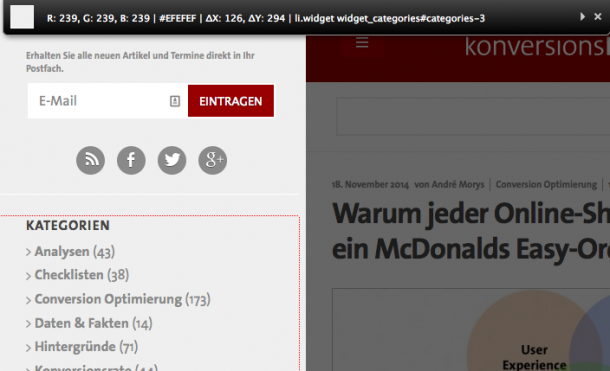This screenshot has height=371, width=610.
Task: Open the Hintergründe (71) category
Action: pos(86,346)
